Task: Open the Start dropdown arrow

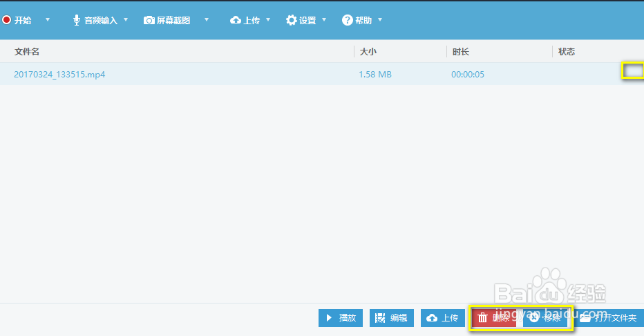Action: (48, 20)
